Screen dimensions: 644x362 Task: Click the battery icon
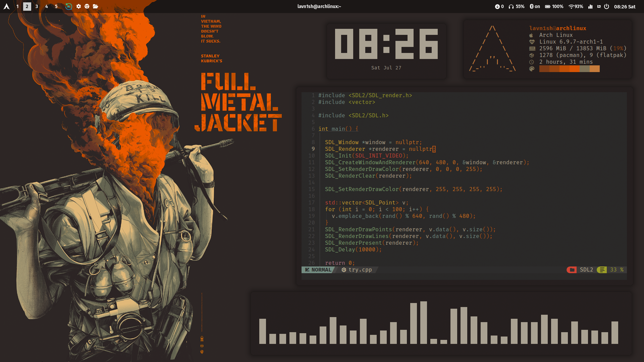tap(547, 6)
